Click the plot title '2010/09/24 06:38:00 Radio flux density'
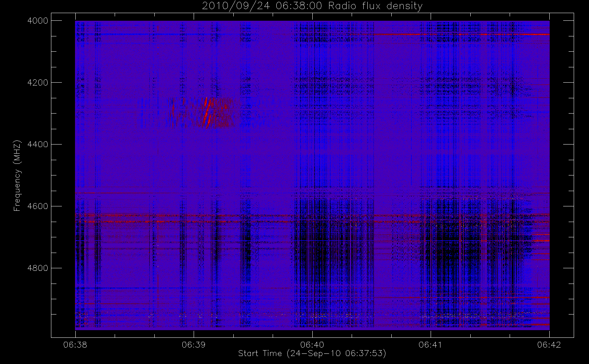 312,6
